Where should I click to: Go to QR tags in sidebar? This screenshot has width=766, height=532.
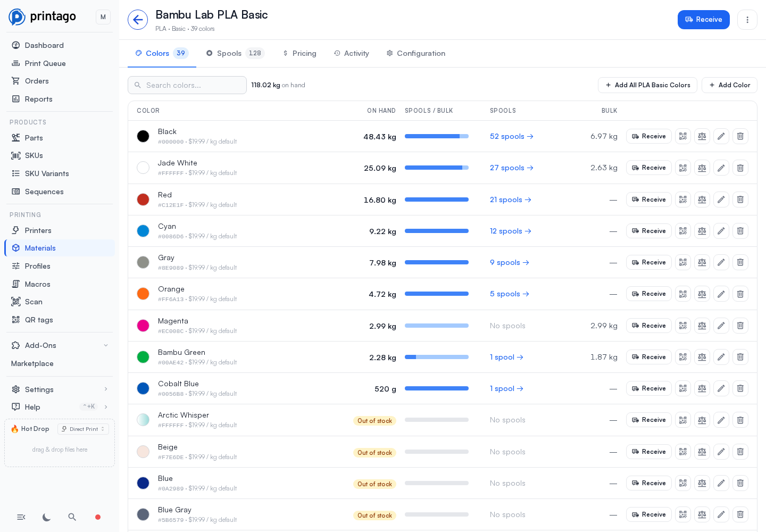tap(60, 320)
